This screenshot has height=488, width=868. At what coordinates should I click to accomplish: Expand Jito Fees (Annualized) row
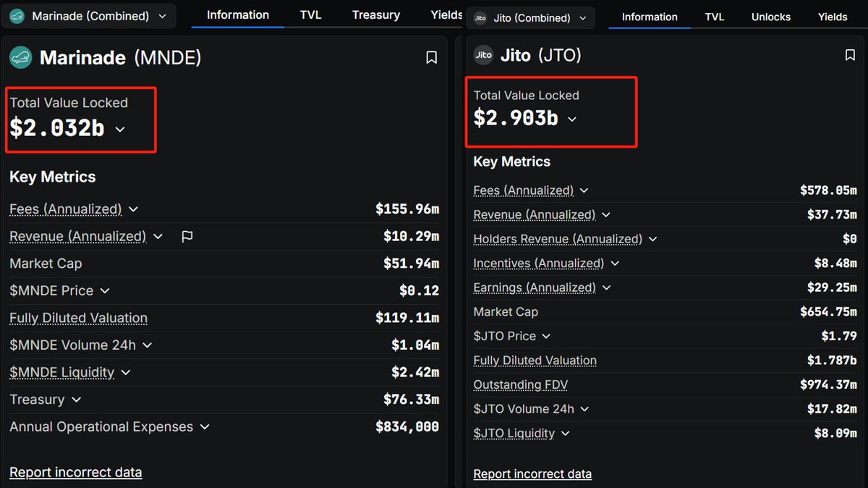[584, 190]
